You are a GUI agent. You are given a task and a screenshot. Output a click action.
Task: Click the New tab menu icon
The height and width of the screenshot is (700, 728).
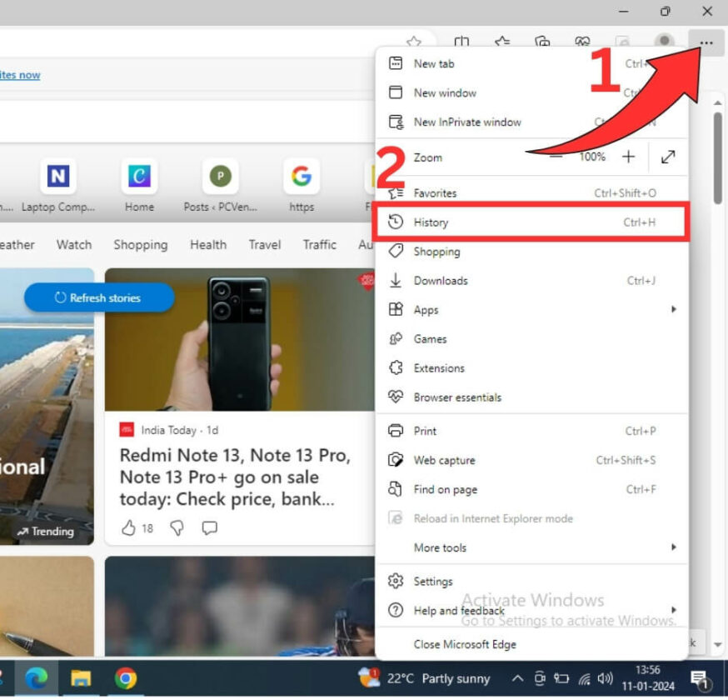click(x=396, y=63)
